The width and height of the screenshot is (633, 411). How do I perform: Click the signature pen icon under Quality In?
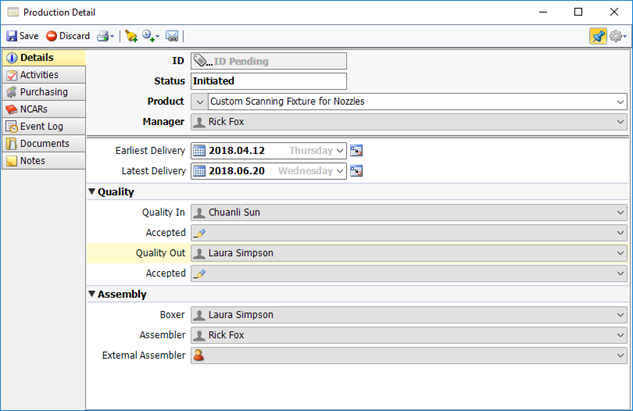[x=200, y=233]
